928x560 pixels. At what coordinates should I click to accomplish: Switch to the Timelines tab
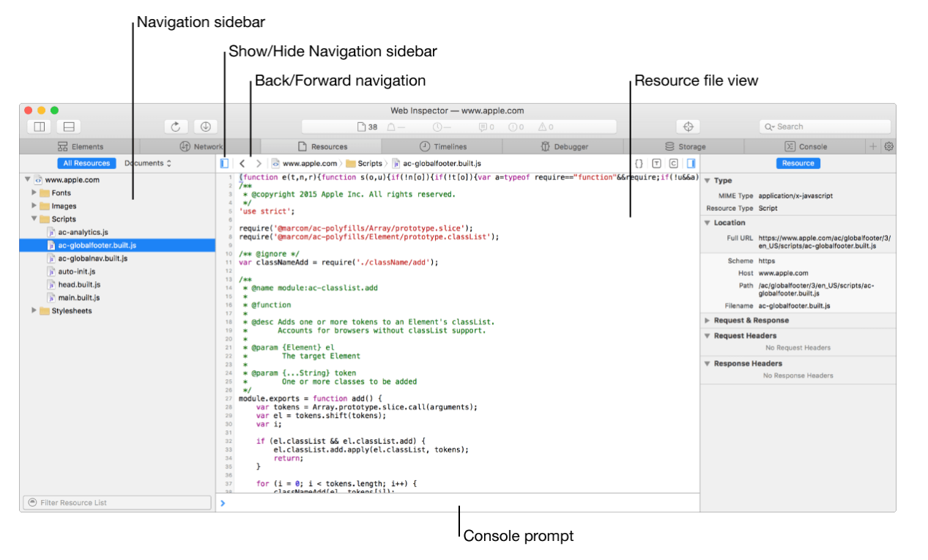pyautogui.click(x=443, y=146)
